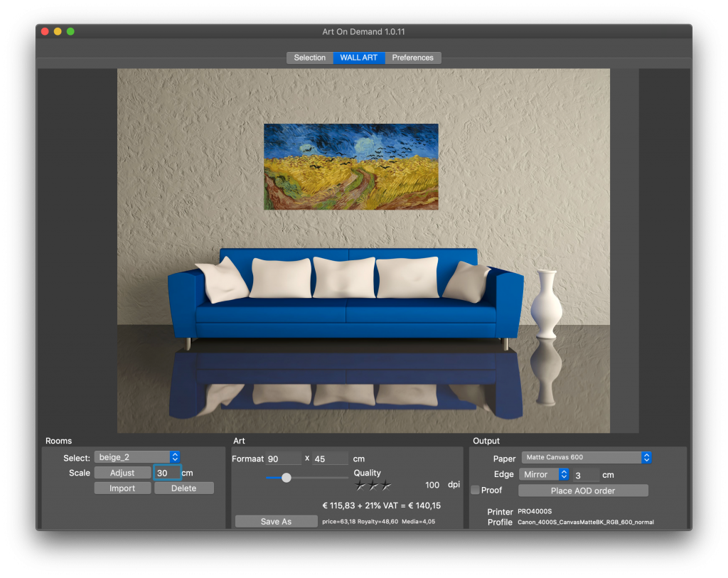The width and height of the screenshot is (728, 578).
Task: Delete the selected room
Action: 184,488
